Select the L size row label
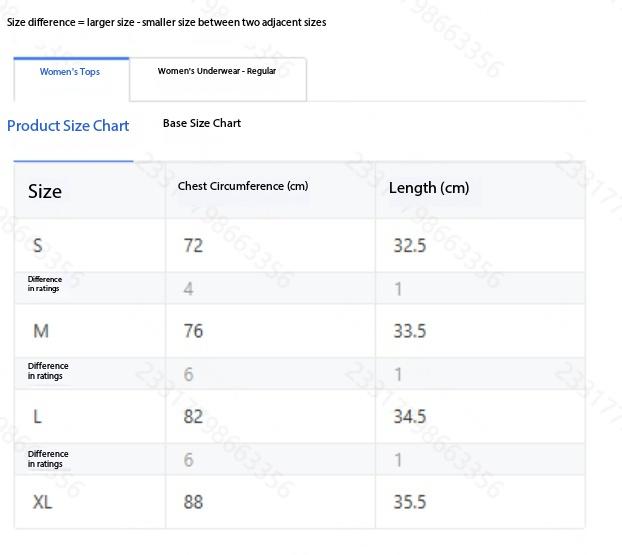Image resolution: width=622 pixels, height=555 pixels. coord(38,416)
